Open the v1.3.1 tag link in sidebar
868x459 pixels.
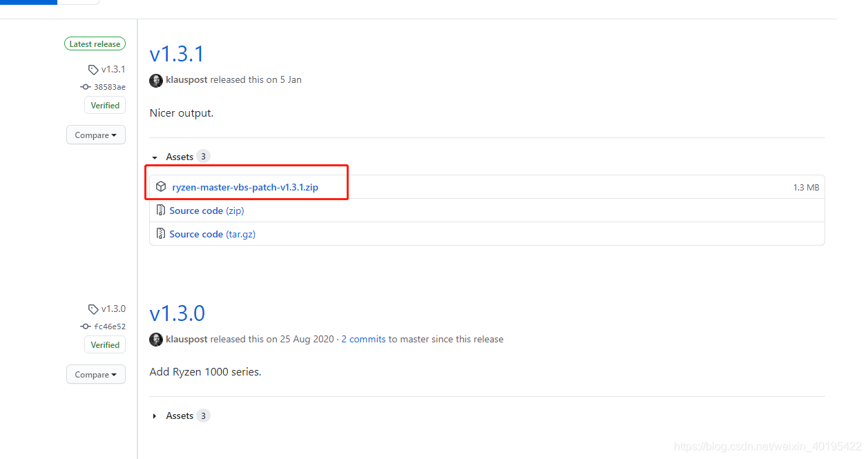113,69
